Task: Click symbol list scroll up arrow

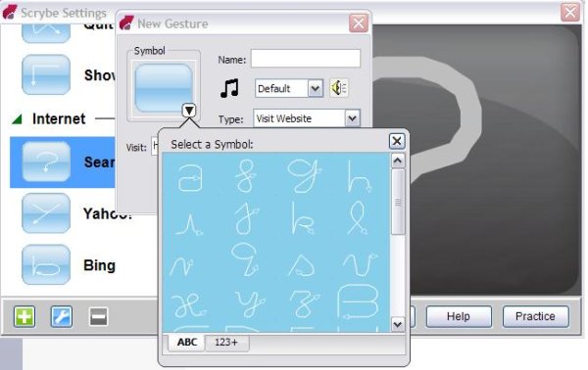Action: click(x=398, y=162)
